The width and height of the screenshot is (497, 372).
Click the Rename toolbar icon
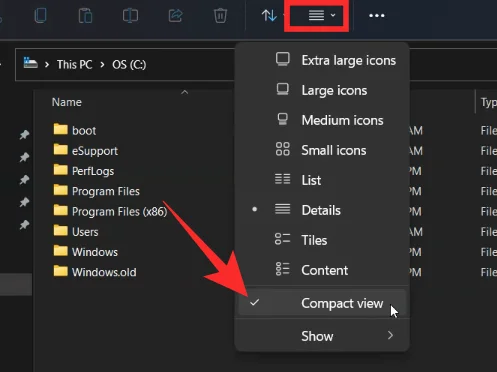130,16
